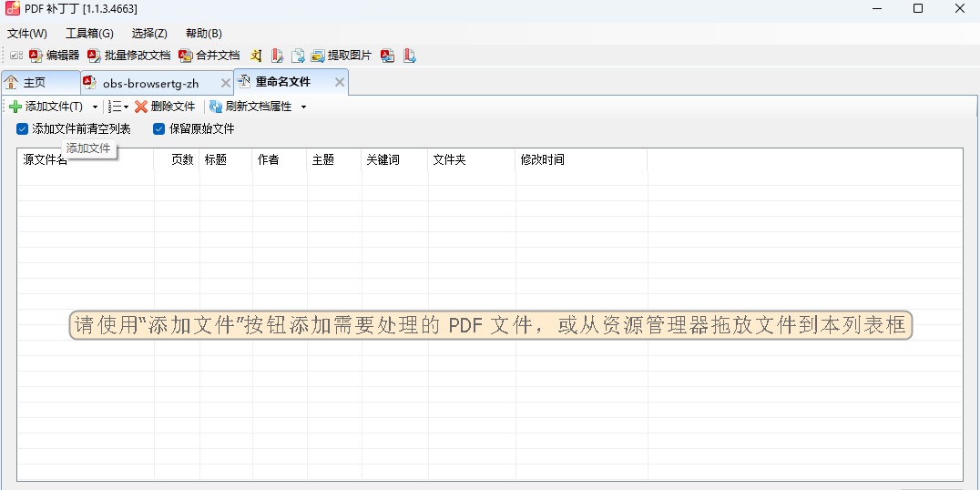Click 批量修改文档 toolbar button
Image resolution: width=980 pixels, height=490 pixels.
(x=129, y=56)
